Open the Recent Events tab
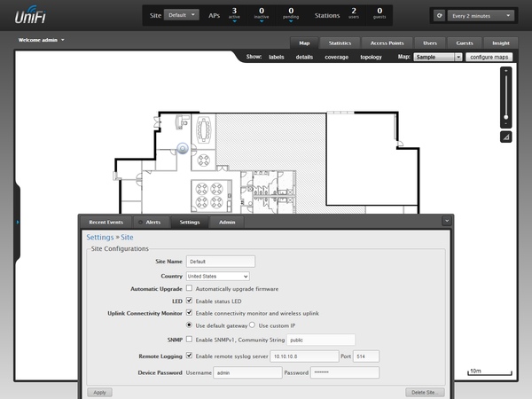Viewport: 532px width, 399px height. click(x=106, y=223)
